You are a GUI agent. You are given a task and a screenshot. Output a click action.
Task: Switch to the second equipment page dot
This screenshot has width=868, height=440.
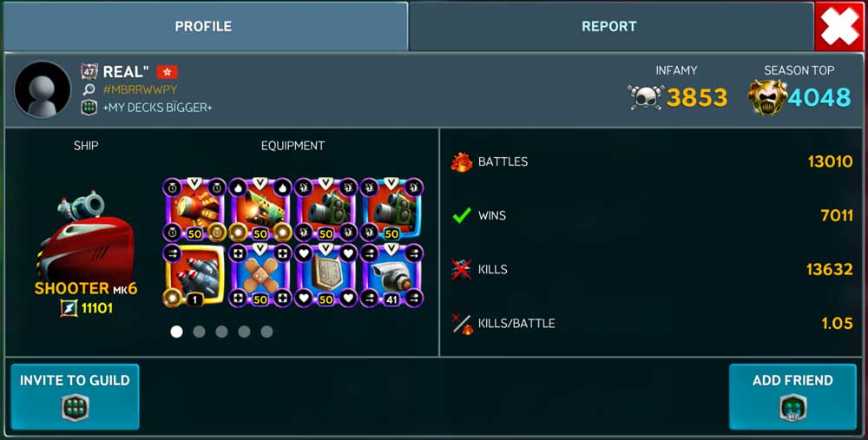(200, 332)
